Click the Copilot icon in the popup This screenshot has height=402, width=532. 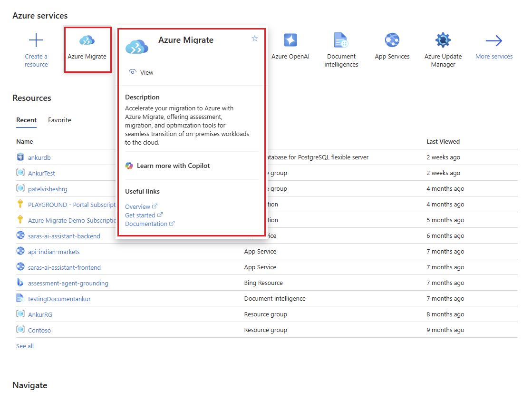coord(129,166)
